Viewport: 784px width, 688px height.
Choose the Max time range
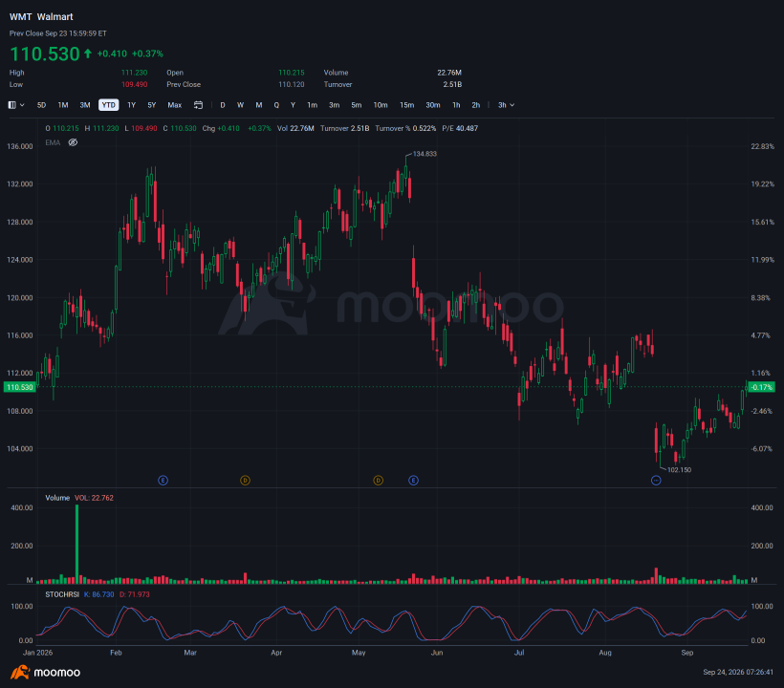[175, 105]
